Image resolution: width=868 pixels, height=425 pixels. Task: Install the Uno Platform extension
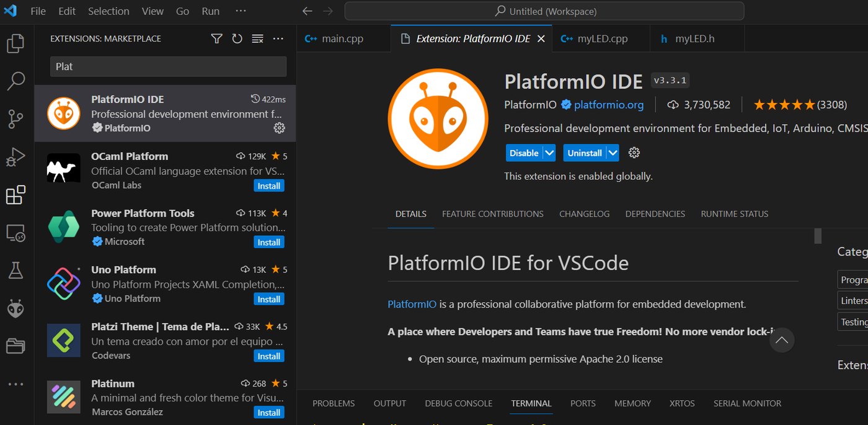269,299
